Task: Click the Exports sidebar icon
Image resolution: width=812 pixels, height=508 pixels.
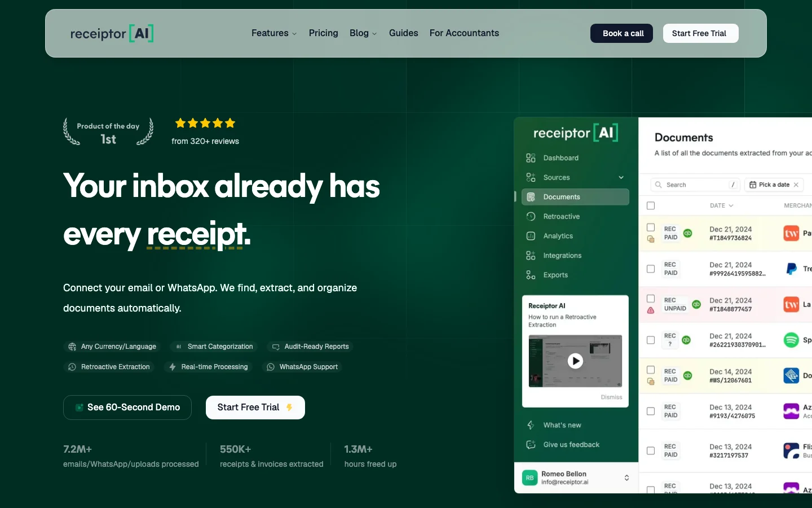Action: [x=531, y=275]
